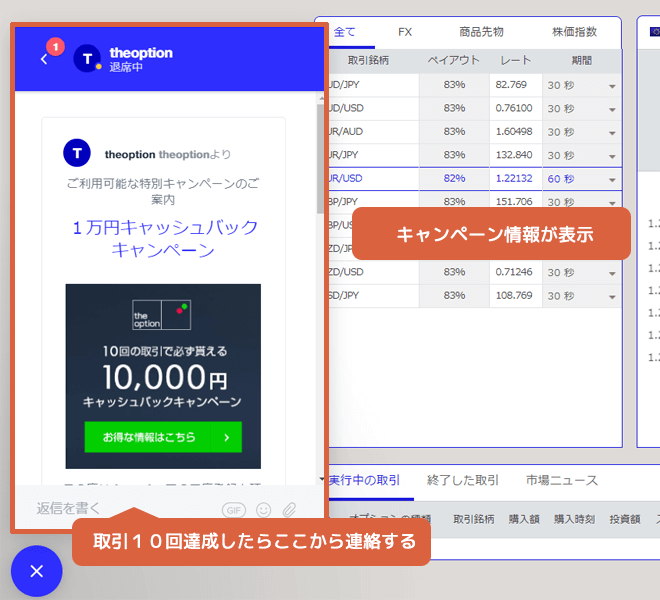Click the 投資額 column header

625,520
